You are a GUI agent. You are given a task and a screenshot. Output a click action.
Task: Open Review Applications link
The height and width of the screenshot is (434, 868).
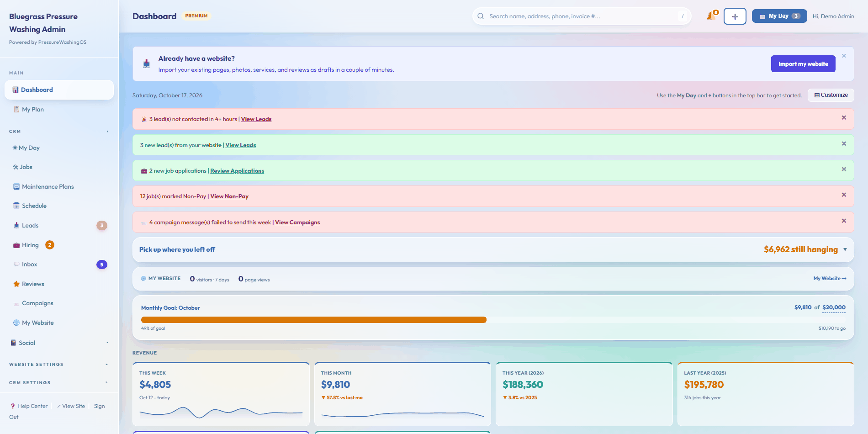point(237,171)
